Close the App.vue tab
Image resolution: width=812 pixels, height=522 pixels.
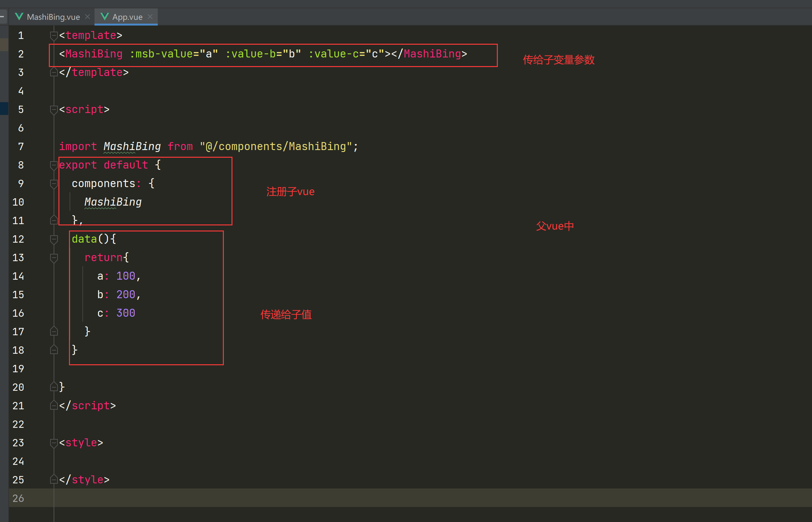[150, 17]
